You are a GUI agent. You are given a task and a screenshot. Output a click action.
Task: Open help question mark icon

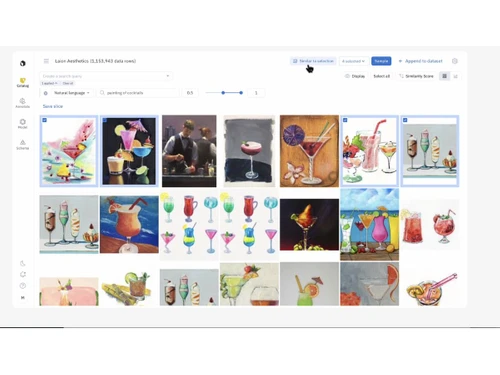point(23,286)
